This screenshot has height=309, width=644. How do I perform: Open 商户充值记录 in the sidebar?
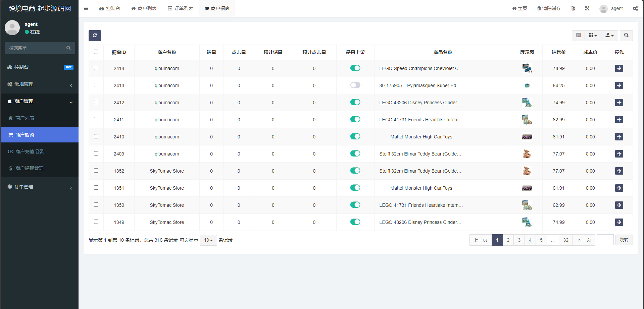pos(30,151)
